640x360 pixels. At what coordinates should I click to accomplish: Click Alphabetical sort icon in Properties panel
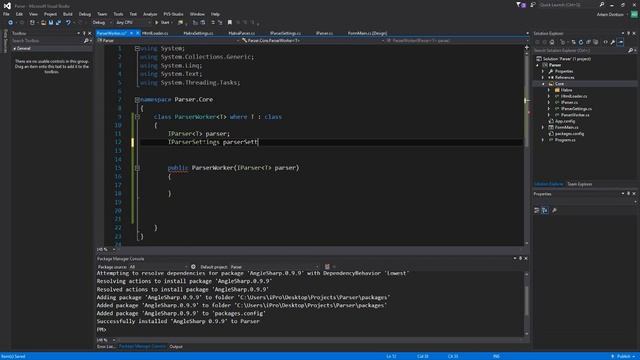pos(545,211)
